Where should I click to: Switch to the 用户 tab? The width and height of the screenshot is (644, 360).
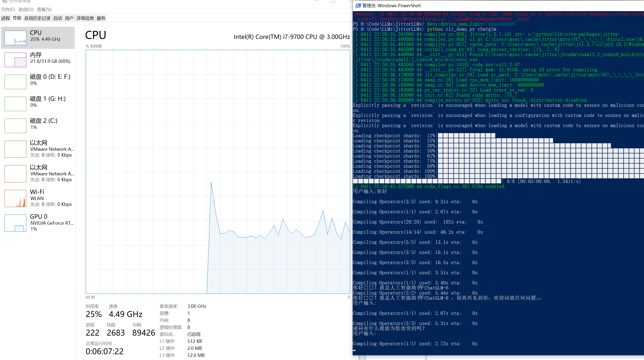69,18
